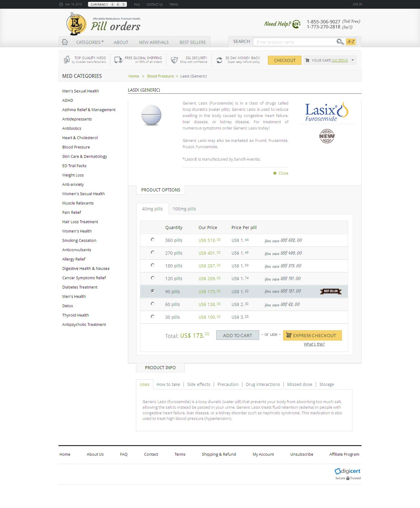Viewport: 420px width, 508px height.
Task: Select the 90 pills radio option
Action: [x=152, y=291]
